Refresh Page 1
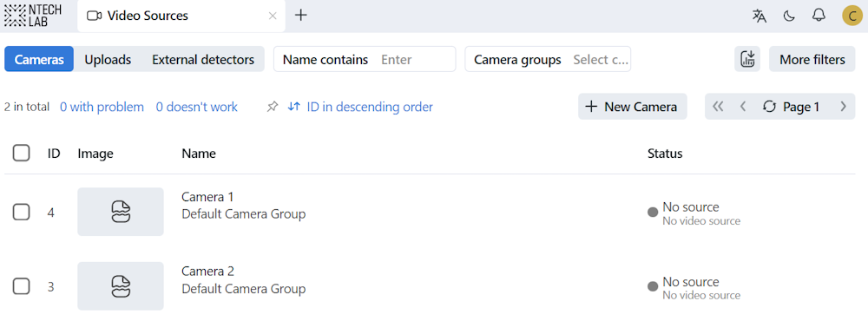Viewport: 868px width, 321px height. click(791, 107)
